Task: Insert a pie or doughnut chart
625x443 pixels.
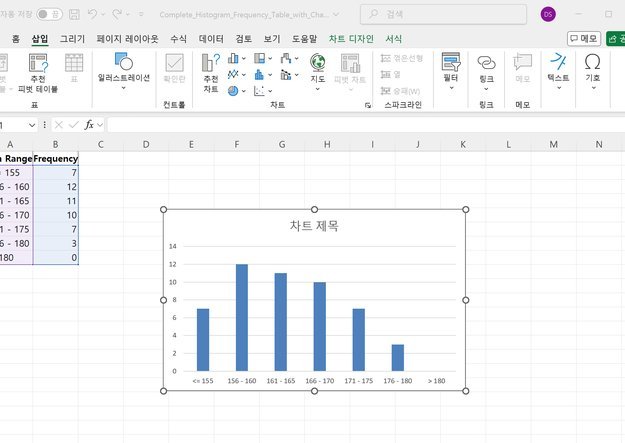Action: click(236, 91)
